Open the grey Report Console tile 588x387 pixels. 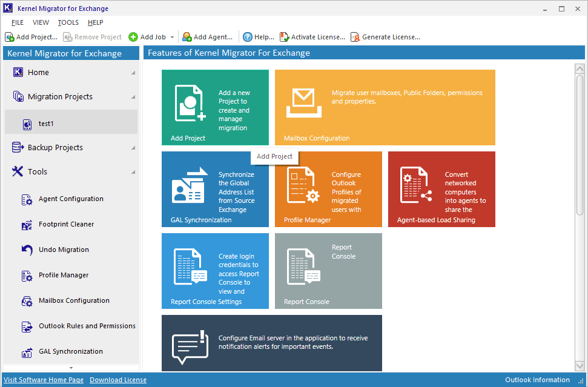pyautogui.click(x=328, y=271)
